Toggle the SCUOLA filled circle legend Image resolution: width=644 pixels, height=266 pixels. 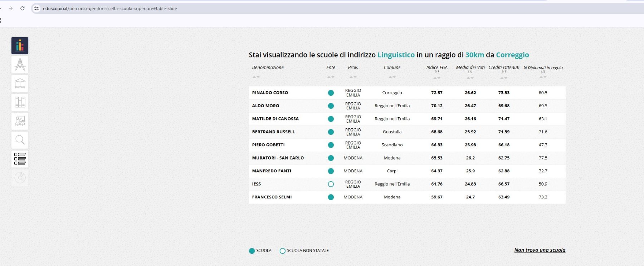point(252,251)
